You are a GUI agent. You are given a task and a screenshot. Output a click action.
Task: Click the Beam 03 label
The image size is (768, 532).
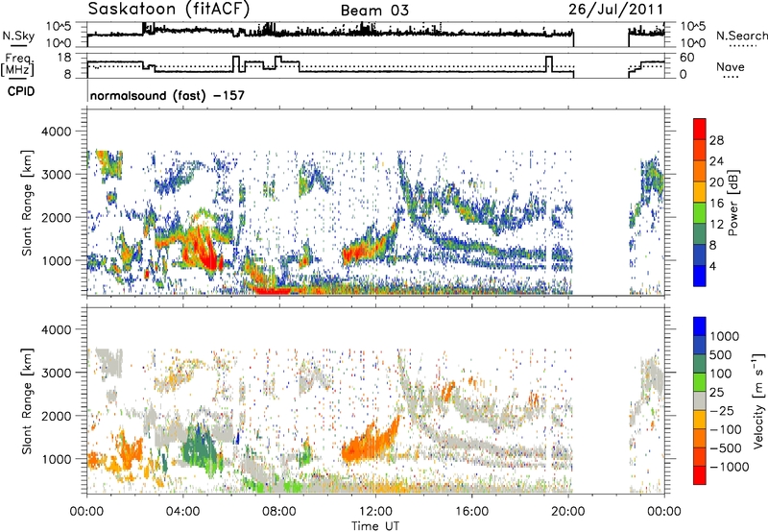coord(374,11)
